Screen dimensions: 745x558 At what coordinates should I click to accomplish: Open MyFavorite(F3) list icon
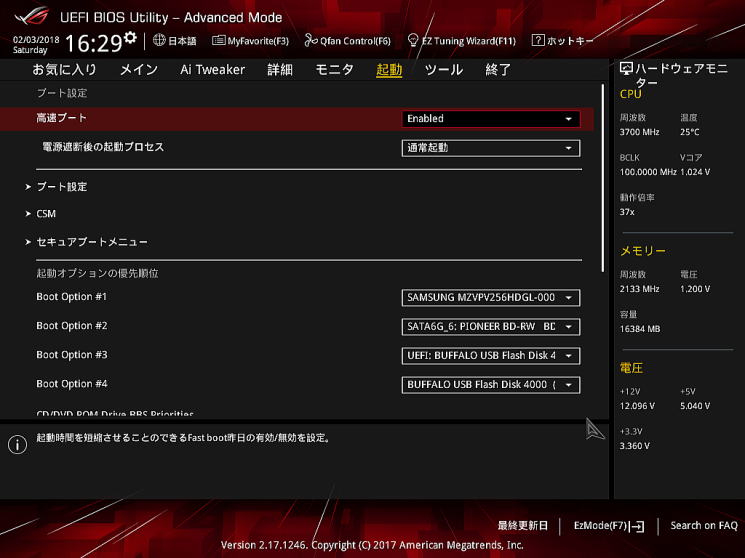coord(219,40)
